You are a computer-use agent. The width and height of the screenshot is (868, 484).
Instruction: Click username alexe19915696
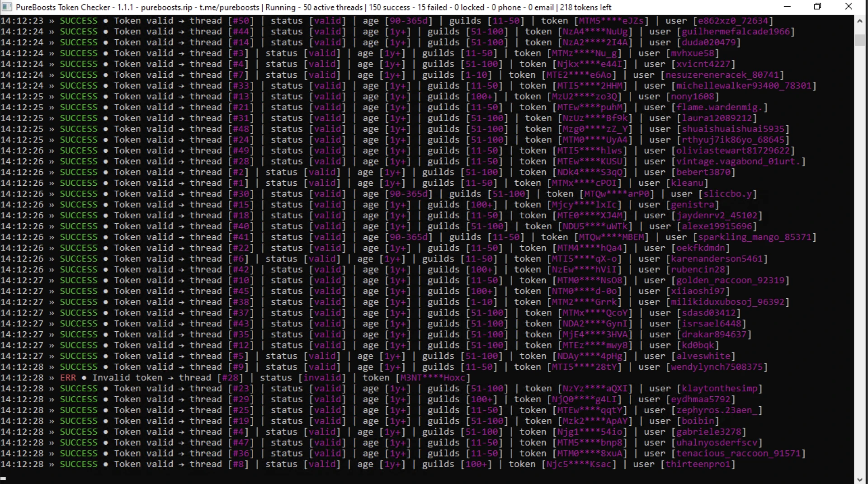(x=717, y=226)
